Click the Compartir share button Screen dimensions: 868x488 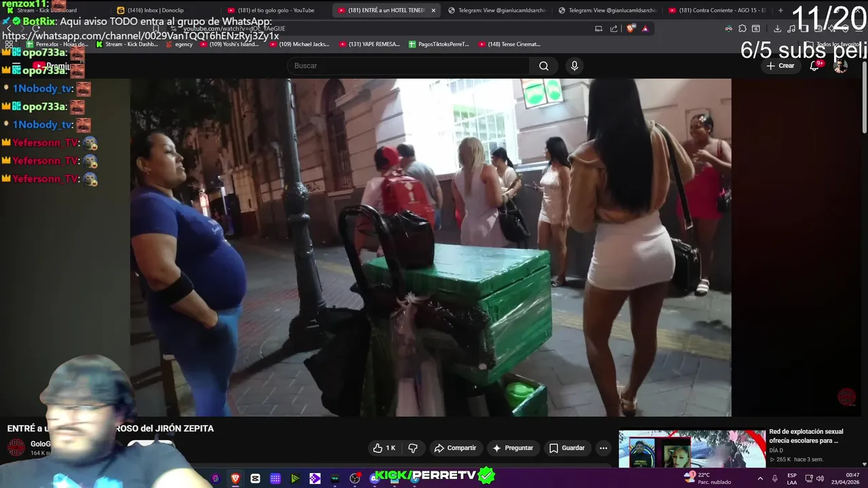[455, 448]
